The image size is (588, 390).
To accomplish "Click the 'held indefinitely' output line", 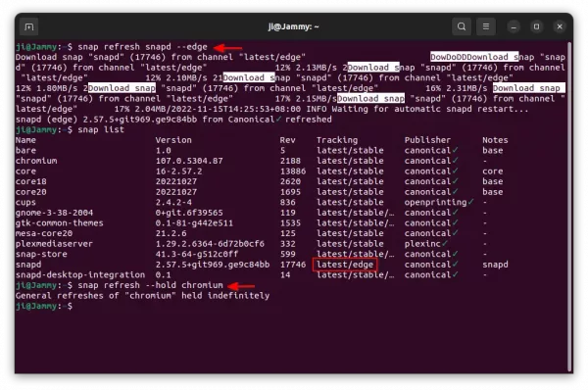I will (x=142, y=296).
